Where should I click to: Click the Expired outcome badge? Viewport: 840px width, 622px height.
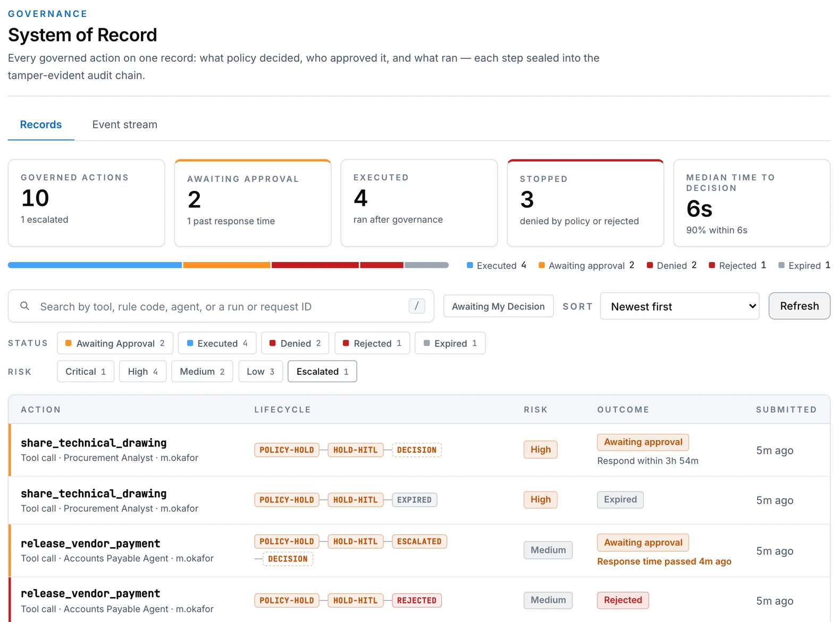pos(620,499)
